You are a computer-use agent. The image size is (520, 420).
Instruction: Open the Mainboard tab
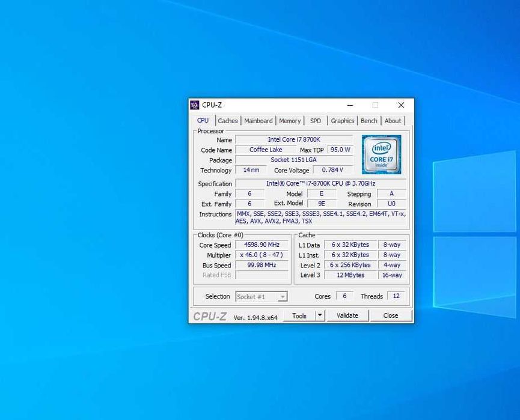click(x=258, y=121)
